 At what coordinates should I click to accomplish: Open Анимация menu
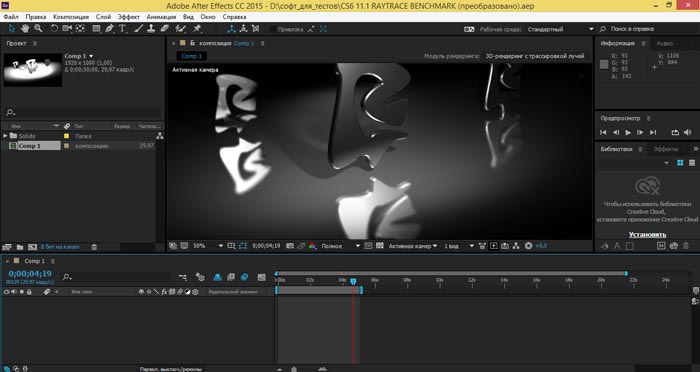coord(161,17)
